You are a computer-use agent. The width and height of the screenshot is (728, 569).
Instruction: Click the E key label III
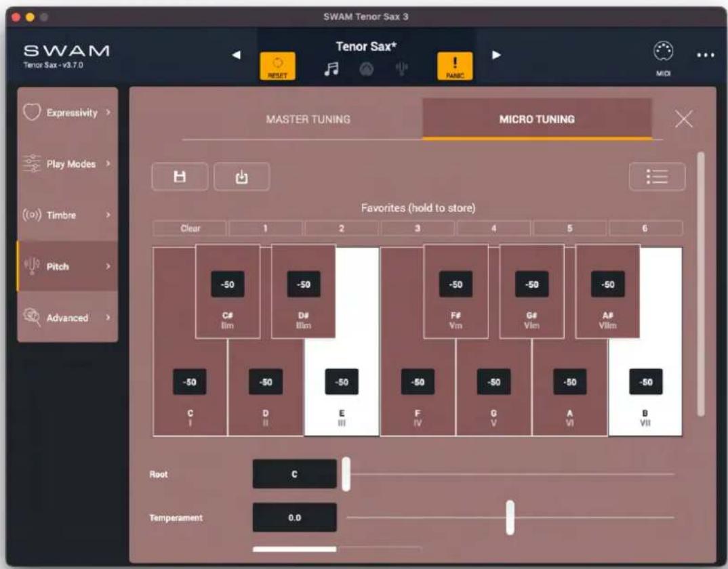[x=342, y=423]
